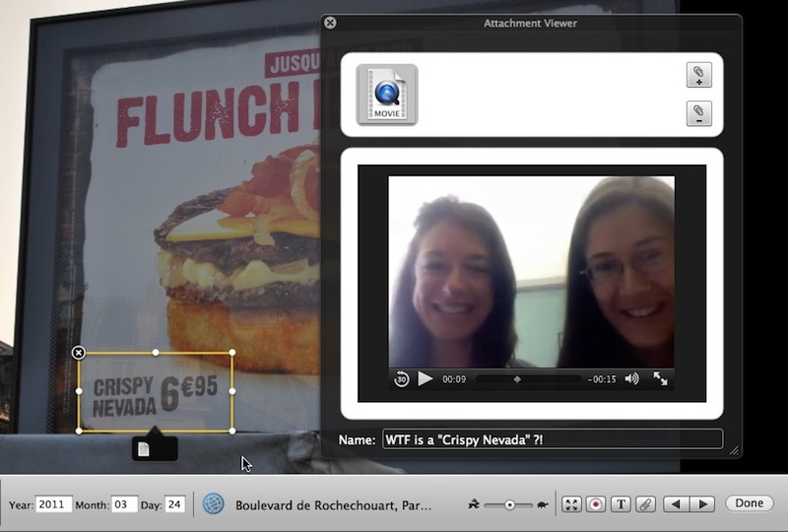Click the speed slider knob
788x532 pixels.
coord(509,504)
